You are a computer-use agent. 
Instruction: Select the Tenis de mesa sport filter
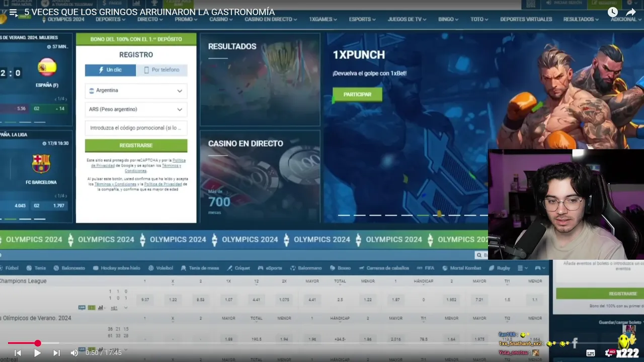[200, 268]
